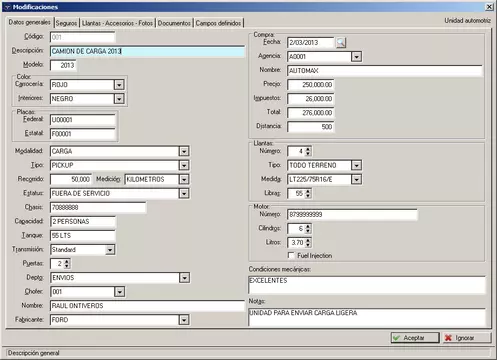Open the Llantas - Accesorios - Fotos tab
Screen dimensions: 497x360
point(117,23)
